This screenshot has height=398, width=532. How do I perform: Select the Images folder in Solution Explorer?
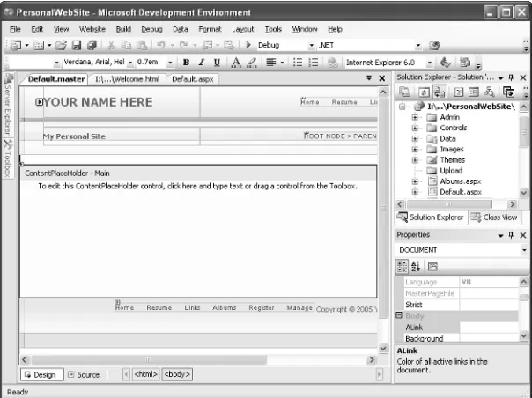click(452, 150)
